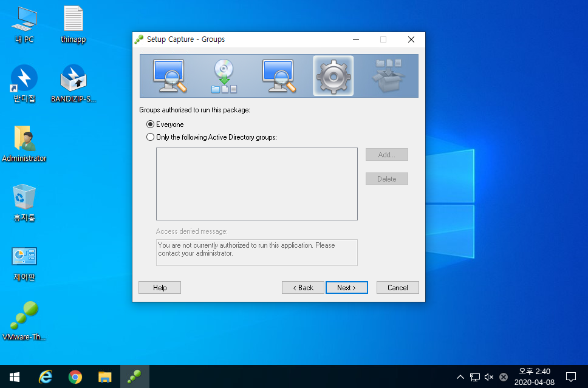Select the 제어판 control panel icon
Viewport: 588px width, 388px height.
[x=24, y=264]
